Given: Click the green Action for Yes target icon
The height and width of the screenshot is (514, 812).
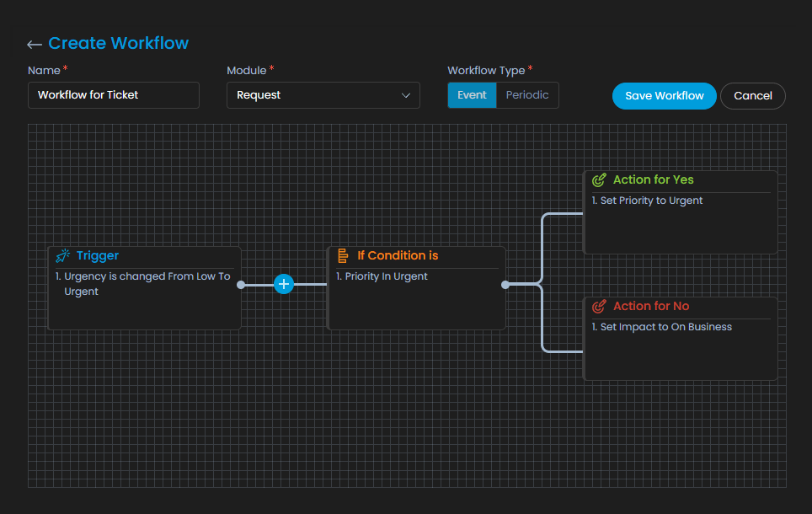Looking at the screenshot, I should pyautogui.click(x=599, y=179).
